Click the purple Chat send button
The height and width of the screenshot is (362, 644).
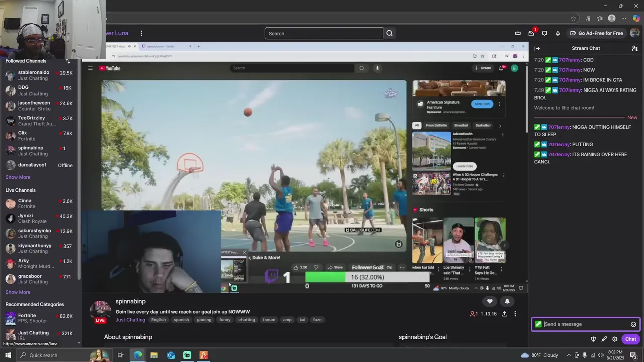pos(630,339)
